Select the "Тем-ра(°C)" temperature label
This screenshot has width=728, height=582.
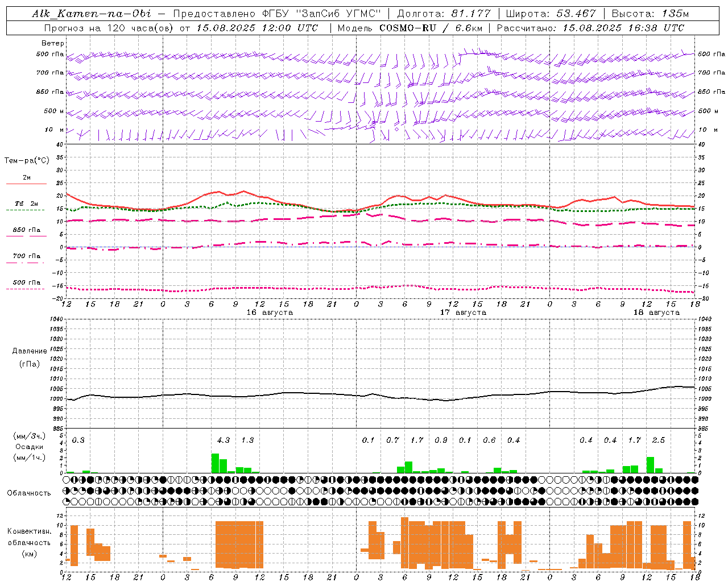click(27, 161)
